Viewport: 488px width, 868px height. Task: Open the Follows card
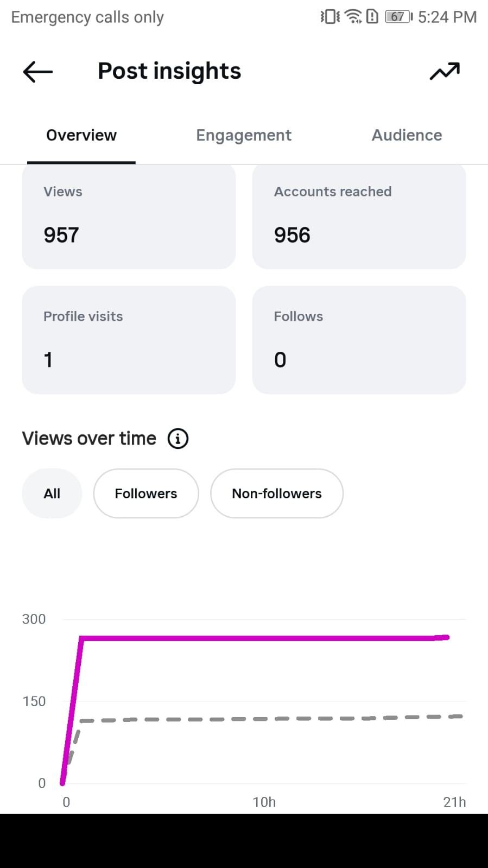point(359,340)
